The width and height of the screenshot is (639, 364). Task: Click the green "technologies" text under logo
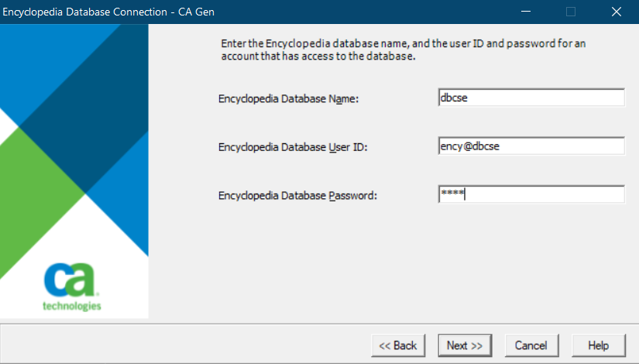point(72,306)
